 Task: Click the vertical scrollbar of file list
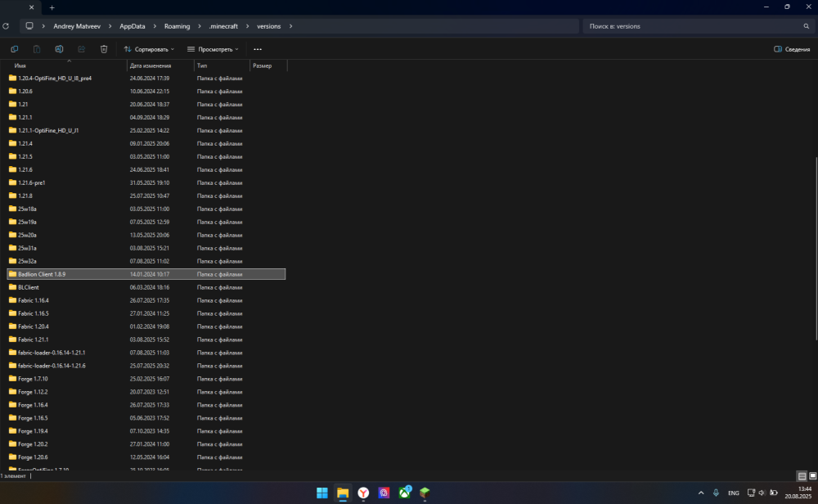816,248
